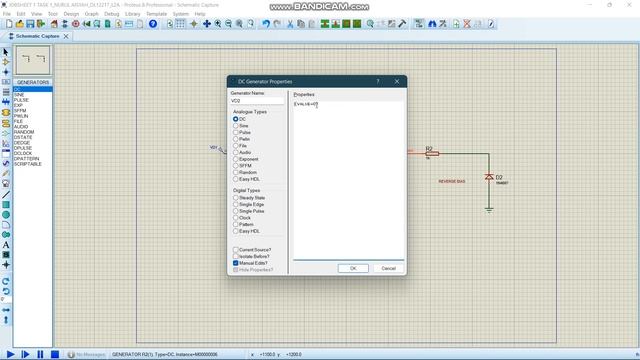640x360 pixels.
Task: Click the hammer icon in the toolbar
Action: [402, 24]
